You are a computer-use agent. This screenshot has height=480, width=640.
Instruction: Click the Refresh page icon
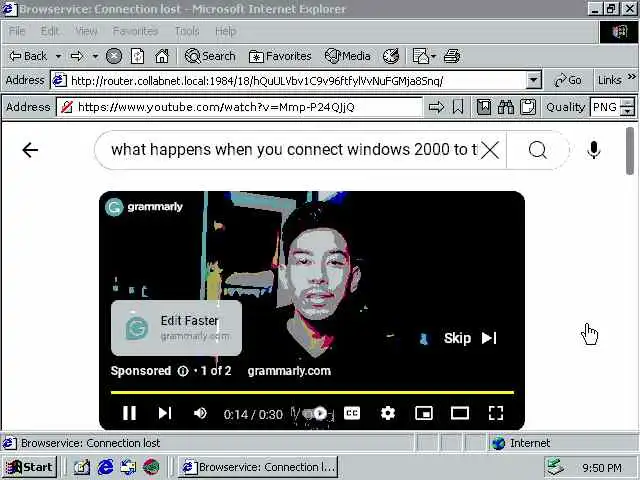tap(137, 56)
